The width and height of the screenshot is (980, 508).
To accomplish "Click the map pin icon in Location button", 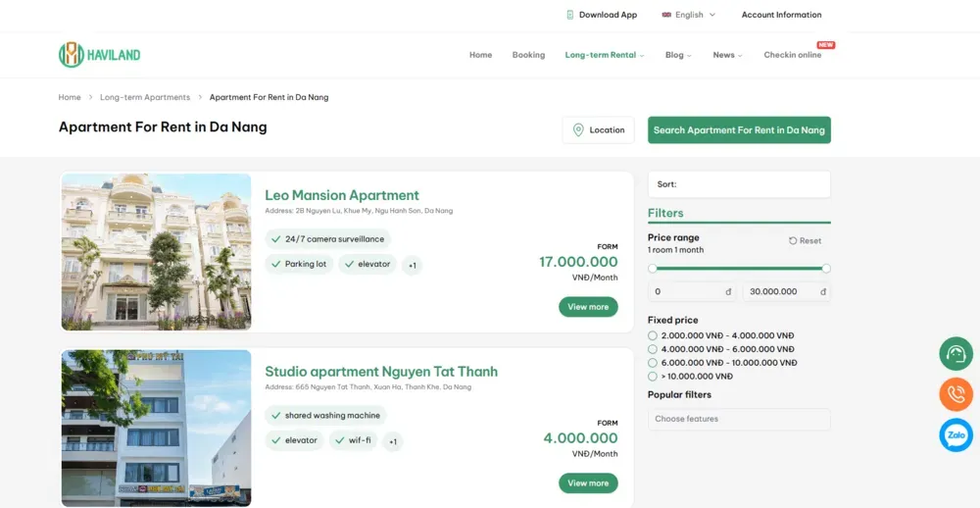I will (x=578, y=130).
